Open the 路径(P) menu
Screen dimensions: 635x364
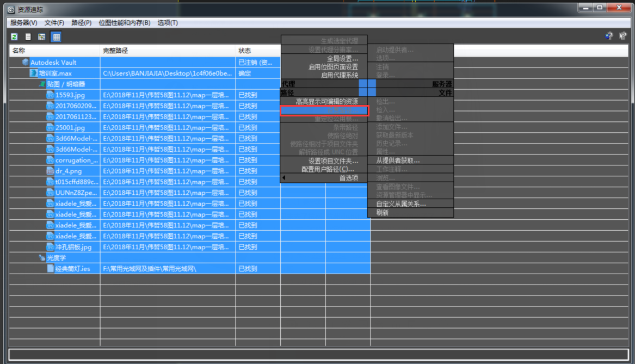82,23
